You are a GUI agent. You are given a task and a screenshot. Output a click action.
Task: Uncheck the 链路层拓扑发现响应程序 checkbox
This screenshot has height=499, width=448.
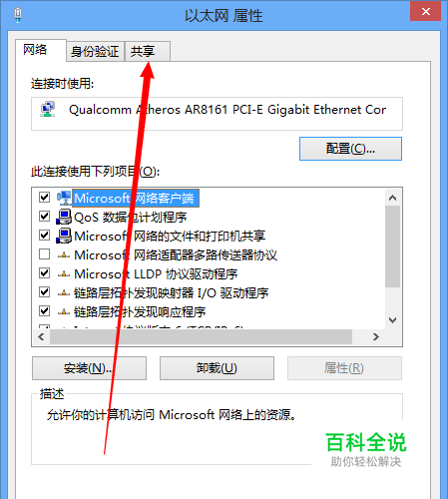pos(44,311)
